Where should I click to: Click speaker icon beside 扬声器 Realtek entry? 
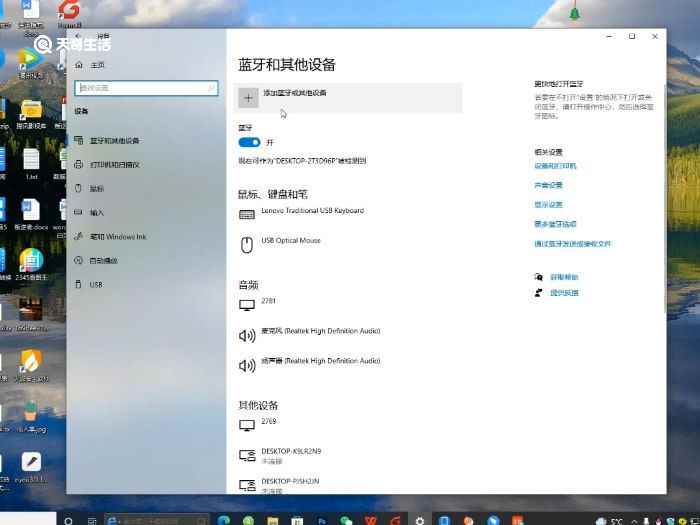[247, 366]
